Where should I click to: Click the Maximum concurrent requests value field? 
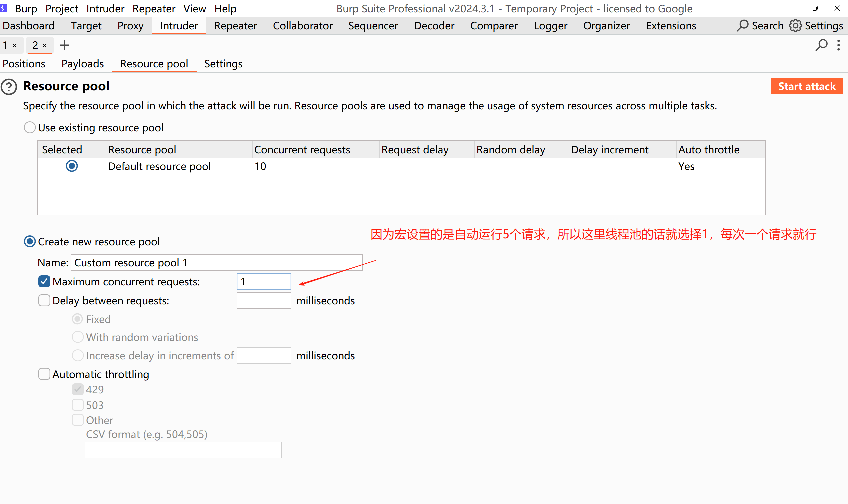[x=264, y=282]
